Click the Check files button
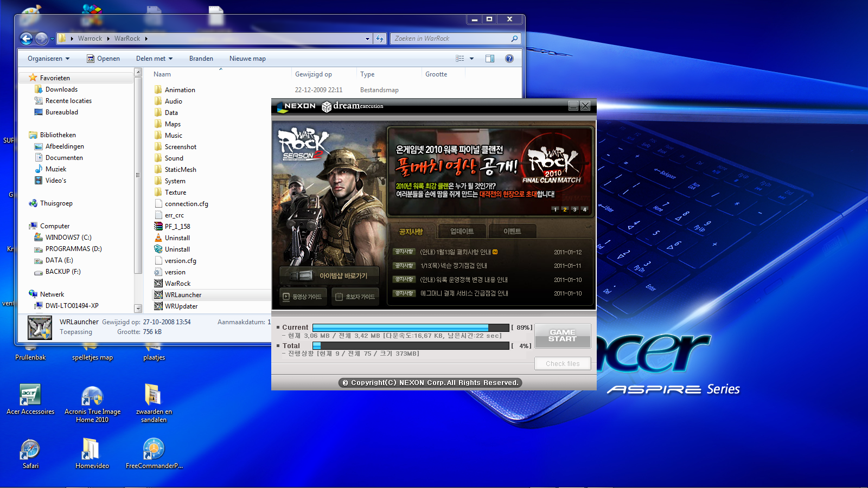Screen dimensions: 868x488 pyautogui.click(x=563, y=364)
